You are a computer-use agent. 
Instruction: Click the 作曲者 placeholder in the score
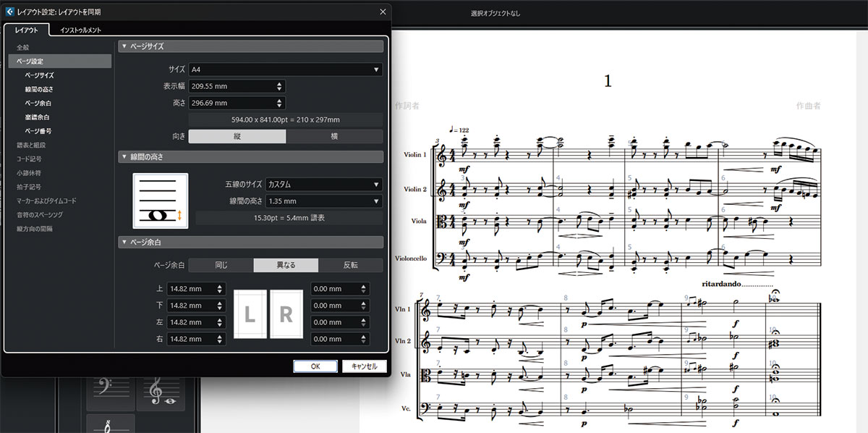pos(808,106)
